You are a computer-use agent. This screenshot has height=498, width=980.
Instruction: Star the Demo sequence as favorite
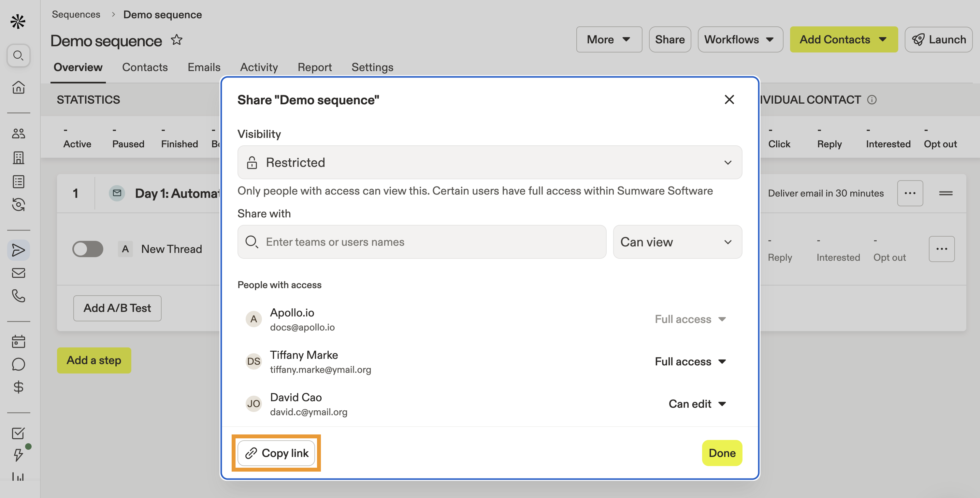click(177, 40)
